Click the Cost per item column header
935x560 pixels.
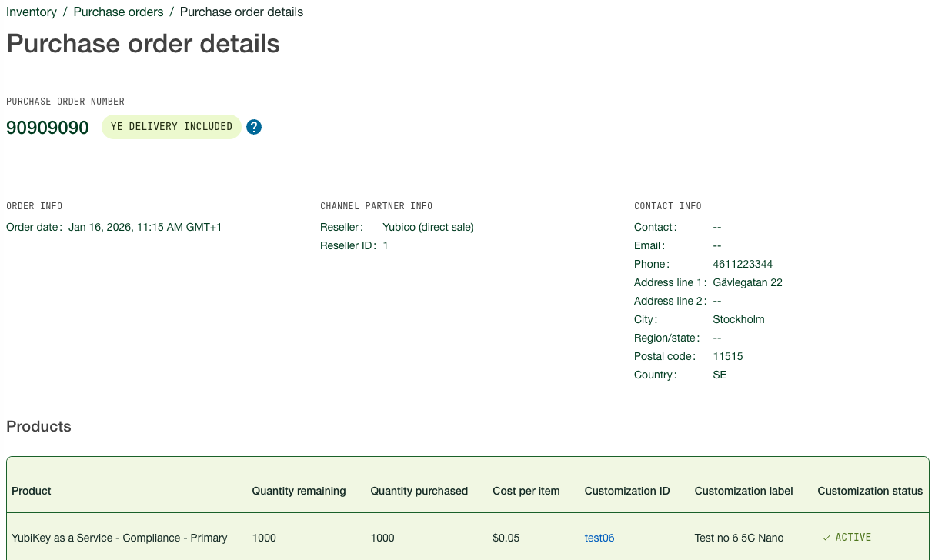pos(526,491)
